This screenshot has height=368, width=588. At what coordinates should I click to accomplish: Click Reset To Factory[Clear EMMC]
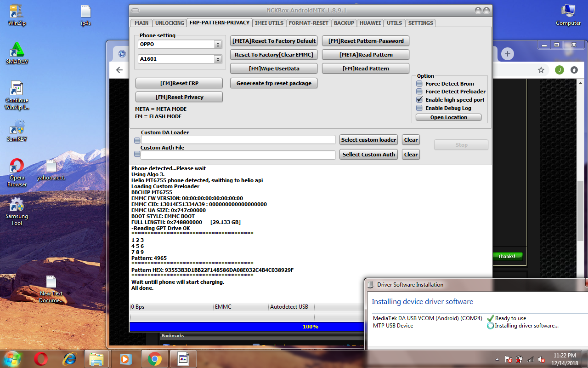click(x=274, y=55)
